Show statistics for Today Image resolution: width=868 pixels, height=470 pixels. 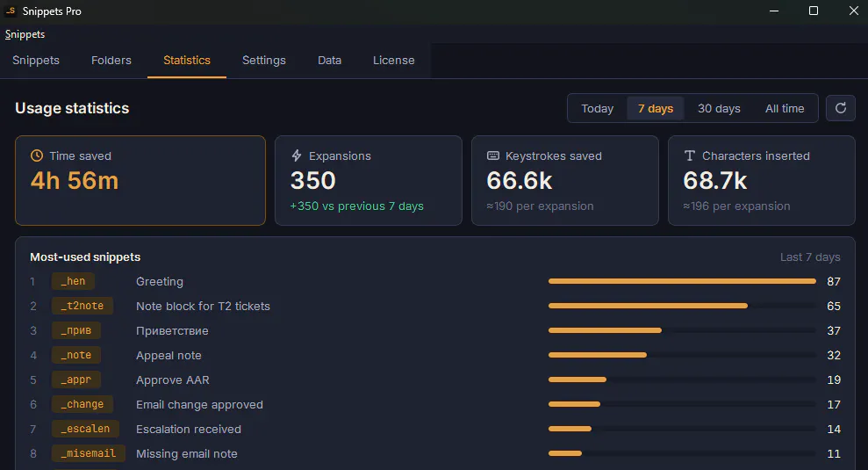click(x=598, y=109)
